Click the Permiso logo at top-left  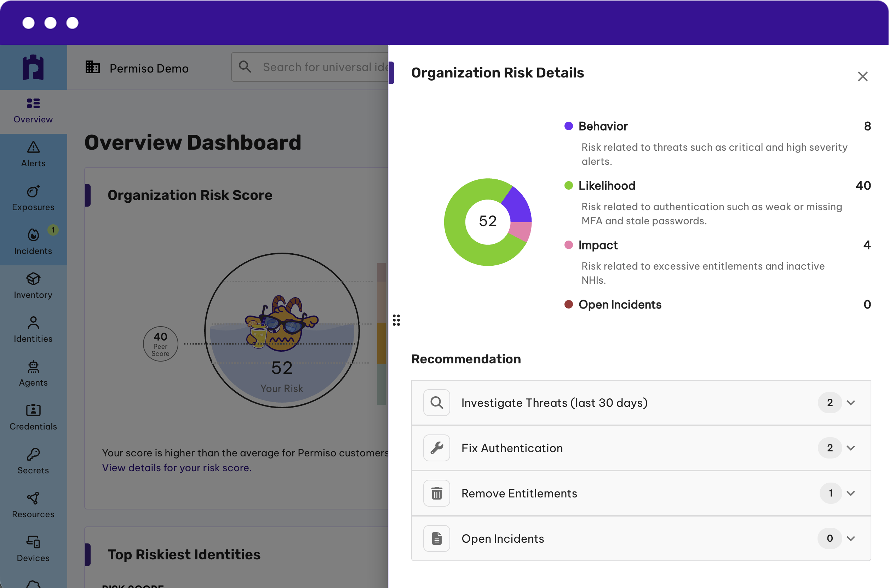33,68
